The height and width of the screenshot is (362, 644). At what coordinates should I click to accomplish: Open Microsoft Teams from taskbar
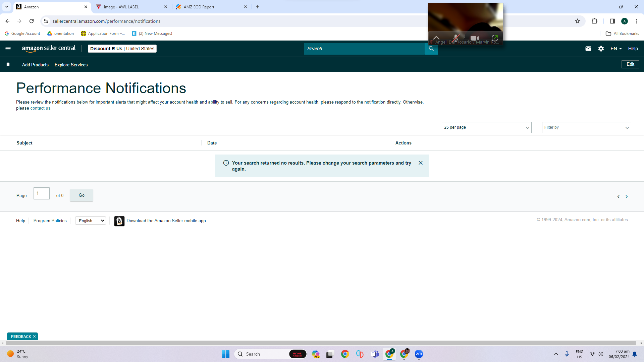point(375,354)
